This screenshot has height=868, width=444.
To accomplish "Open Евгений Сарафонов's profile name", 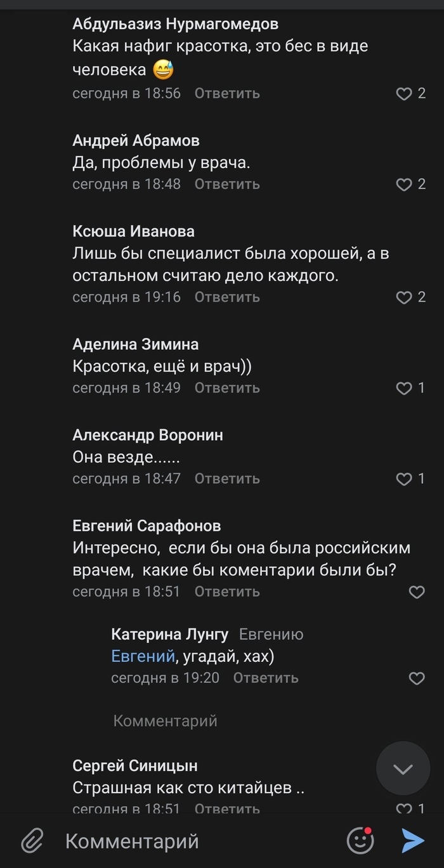I will [147, 526].
